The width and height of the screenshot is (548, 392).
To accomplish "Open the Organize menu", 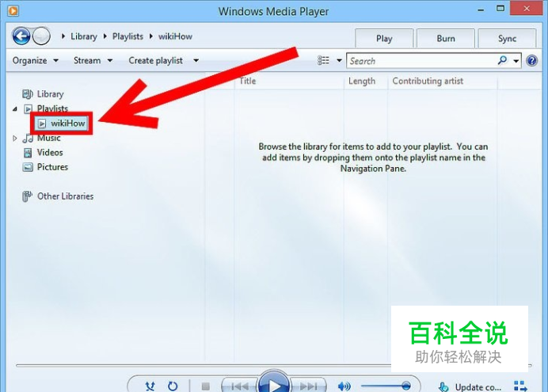I will pos(36,61).
